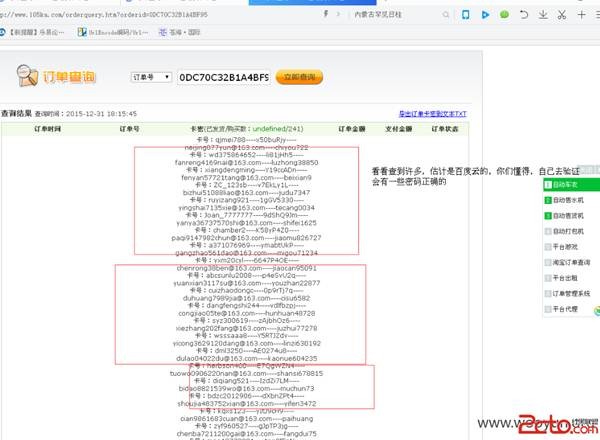The width and height of the screenshot is (600, 440).
Task: Select the 自动售水机 sidebar item
Action: pyautogui.click(x=568, y=200)
